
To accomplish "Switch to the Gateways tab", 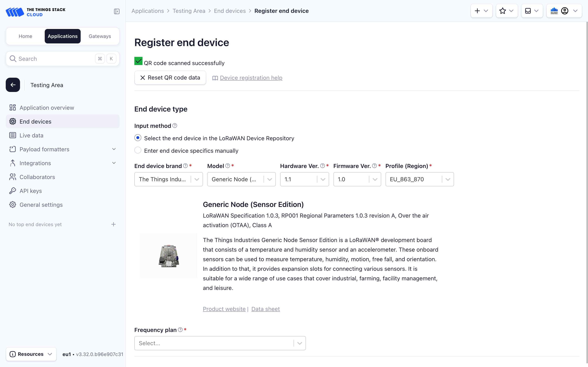I will pos(100,36).
